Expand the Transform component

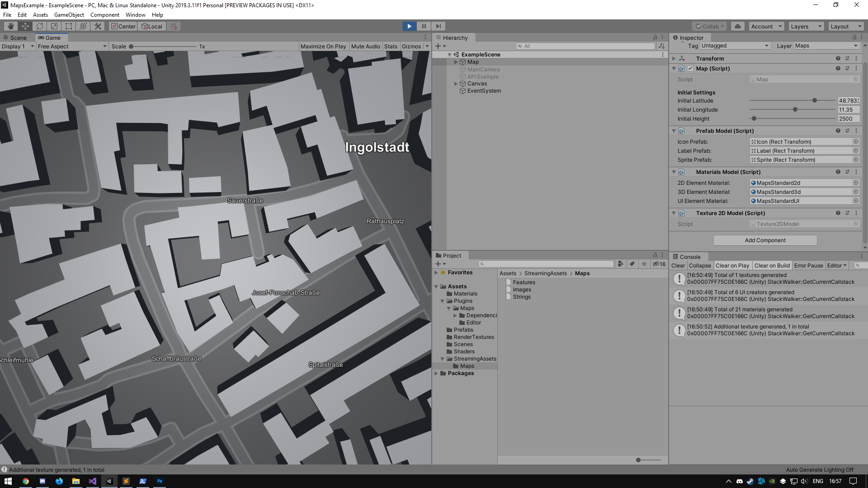coord(674,59)
